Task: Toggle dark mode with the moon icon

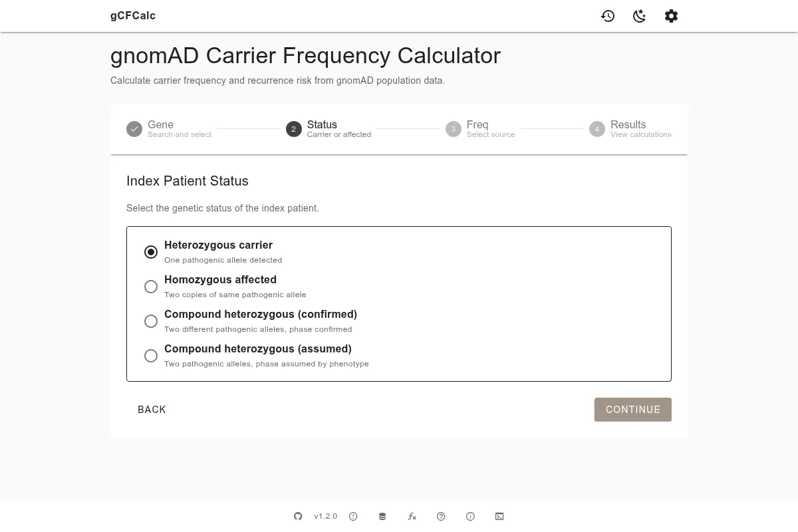Action: pyautogui.click(x=639, y=16)
